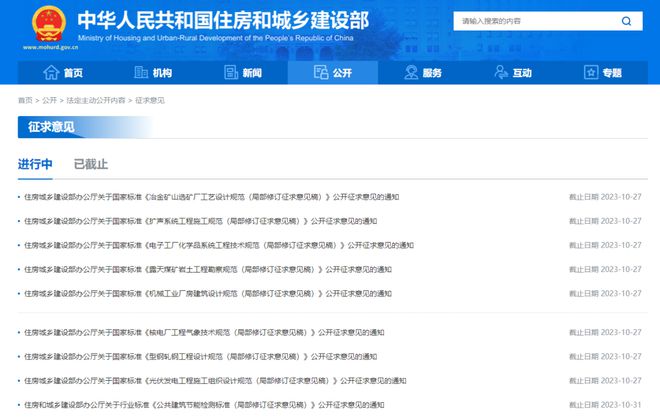Go to 法定主动公开内容 breadcrumb link
Screen dimensions: 660x418
tap(96, 100)
